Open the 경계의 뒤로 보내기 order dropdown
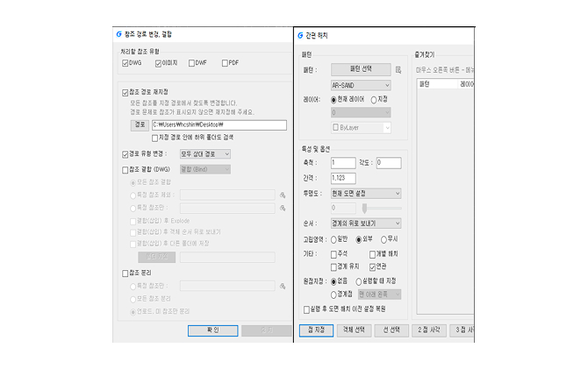The image size is (588, 369). (x=366, y=224)
